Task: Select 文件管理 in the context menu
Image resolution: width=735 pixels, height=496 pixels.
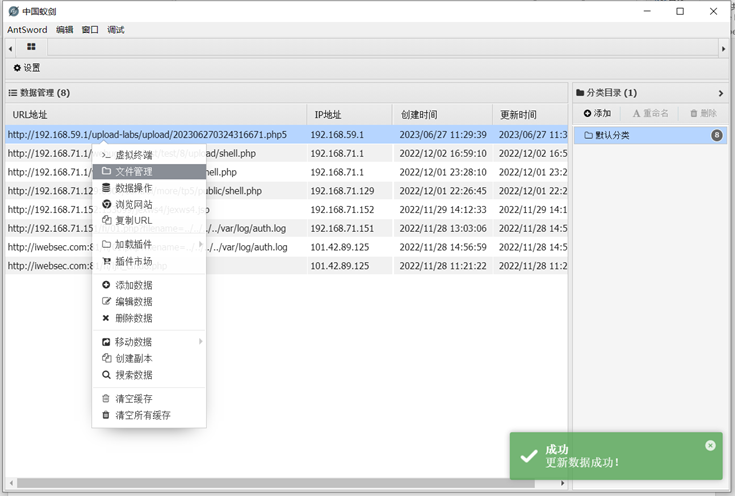Action: point(149,172)
